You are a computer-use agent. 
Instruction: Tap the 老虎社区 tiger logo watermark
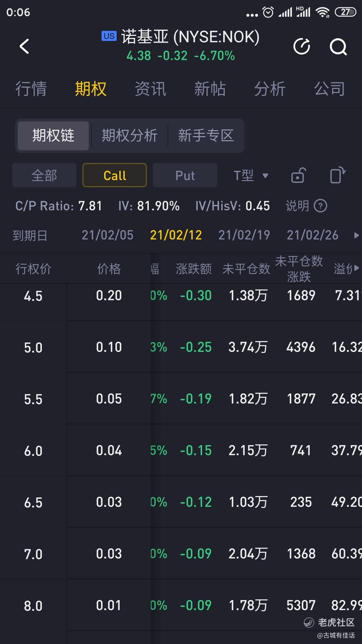tap(309, 623)
